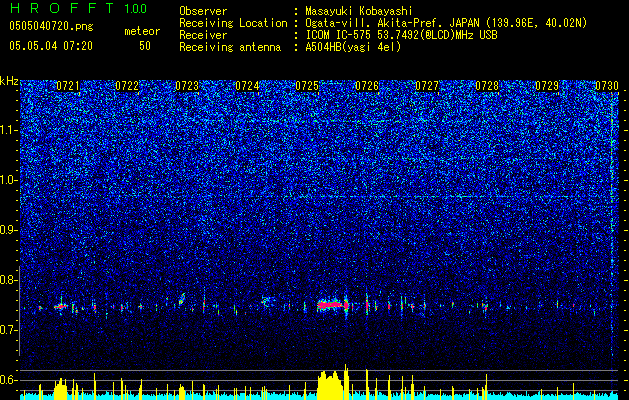Image resolution: width=629 pixels, height=400 pixels.
Task: Click the meteor count value 50
Action: click(145, 46)
